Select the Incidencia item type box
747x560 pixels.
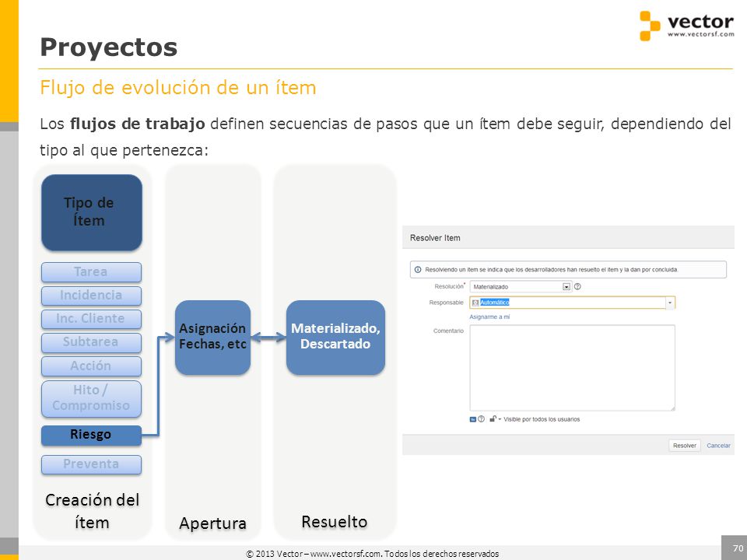[x=92, y=296]
